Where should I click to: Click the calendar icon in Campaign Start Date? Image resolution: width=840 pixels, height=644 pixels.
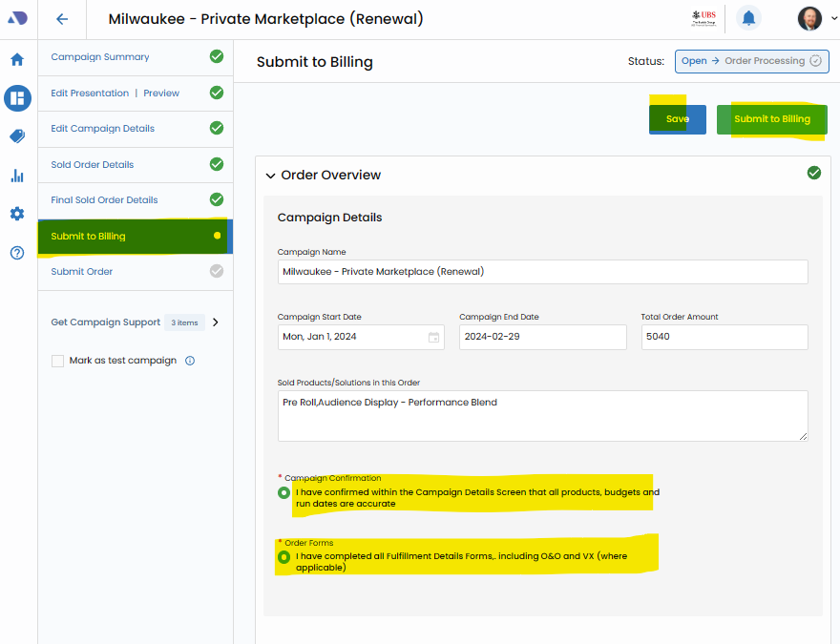tap(434, 337)
